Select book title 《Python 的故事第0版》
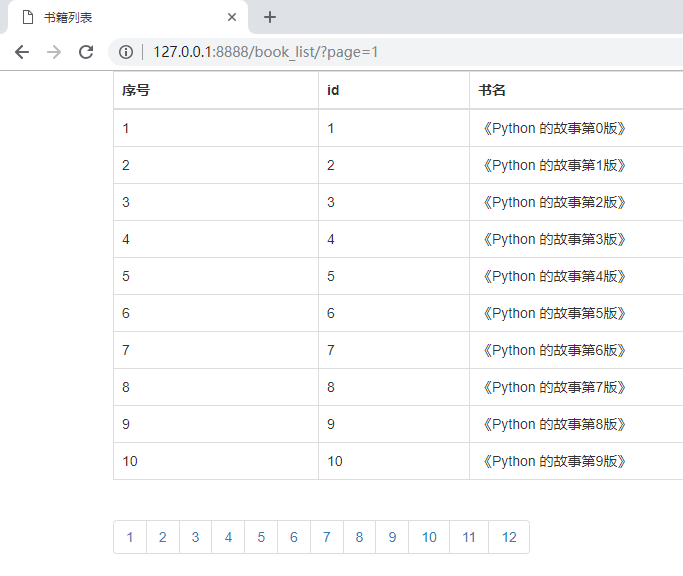 pyautogui.click(x=554, y=129)
